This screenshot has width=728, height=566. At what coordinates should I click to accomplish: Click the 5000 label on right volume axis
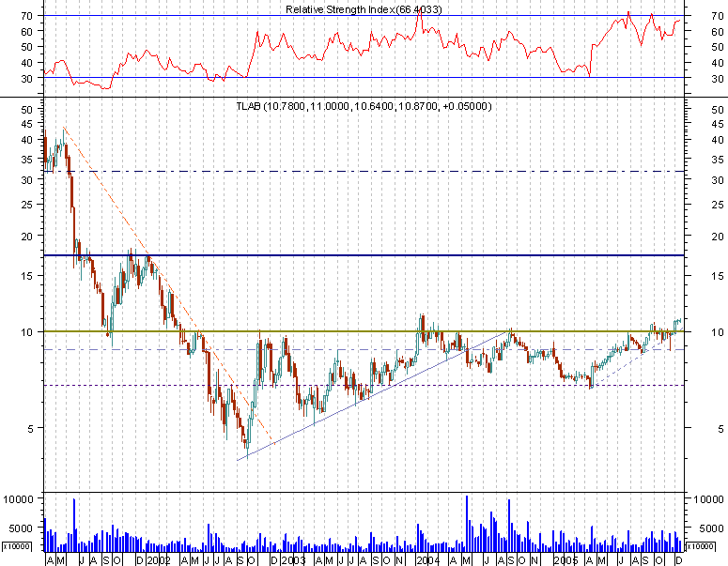tap(711, 528)
